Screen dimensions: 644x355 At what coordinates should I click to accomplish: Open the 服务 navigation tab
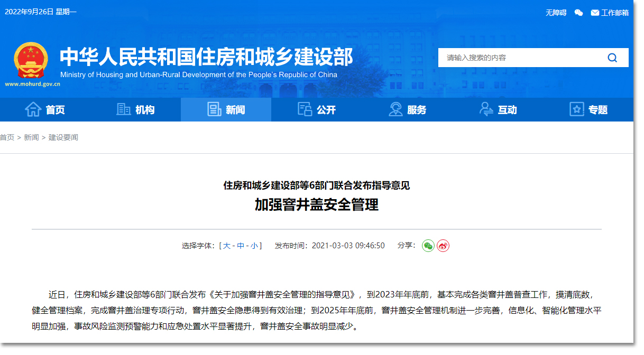point(407,110)
